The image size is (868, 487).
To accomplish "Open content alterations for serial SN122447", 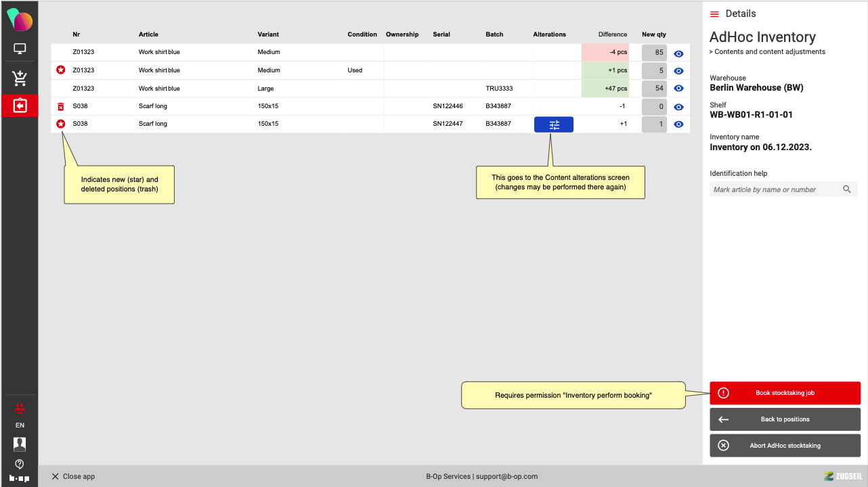I will [553, 124].
